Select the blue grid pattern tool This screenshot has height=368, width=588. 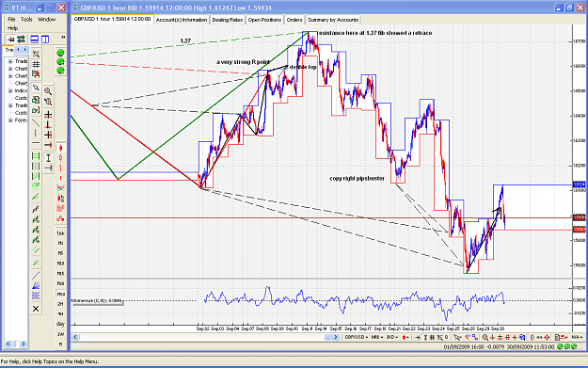click(x=36, y=296)
